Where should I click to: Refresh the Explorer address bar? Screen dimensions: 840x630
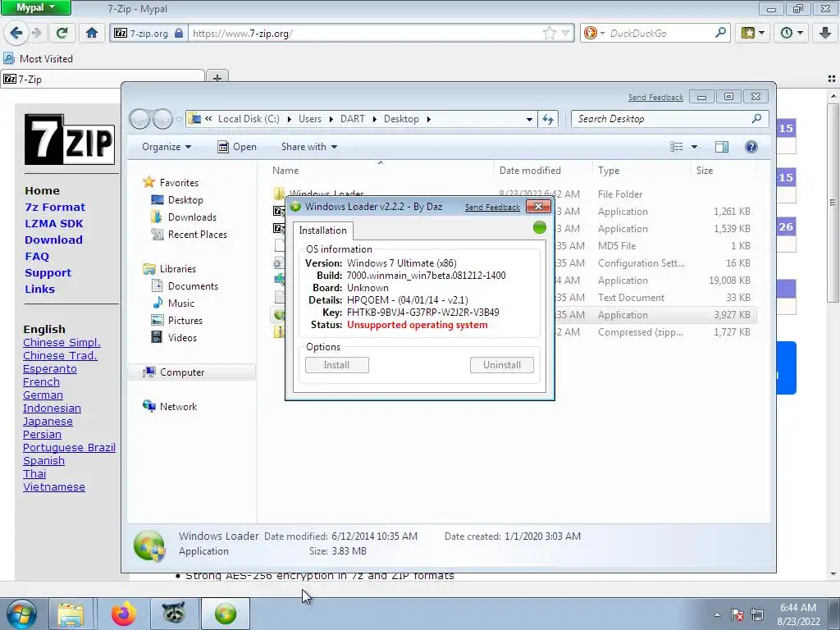click(547, 119)
